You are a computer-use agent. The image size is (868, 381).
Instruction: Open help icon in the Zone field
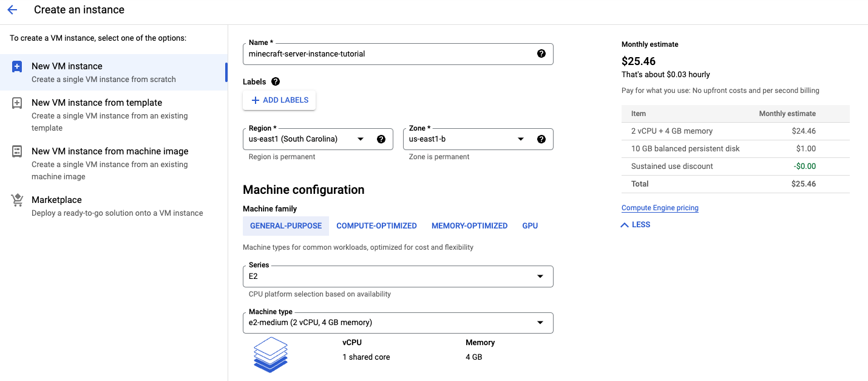[x=541, y=139]
